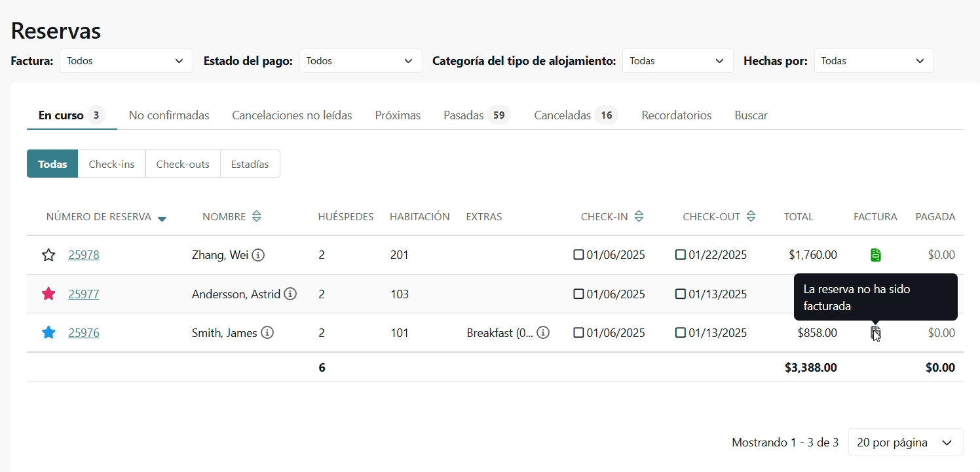980x472 pixels.
Task: Click the empty star for reservation 25978
Action: coord(48,255)
